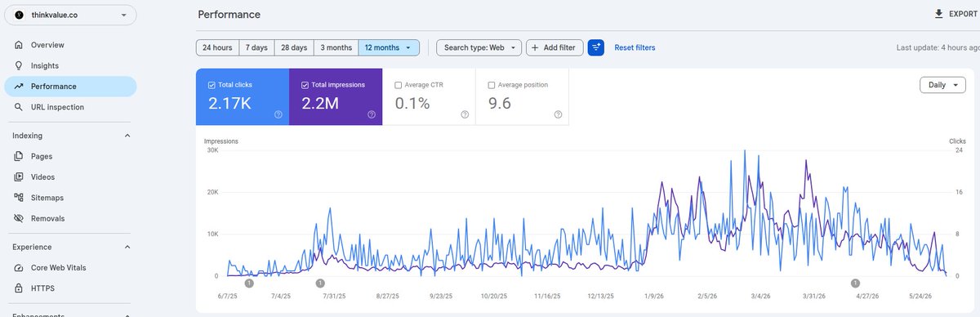980x317 pixels.
Task: Select the 24 hours range tab
Action: point(217,47)
